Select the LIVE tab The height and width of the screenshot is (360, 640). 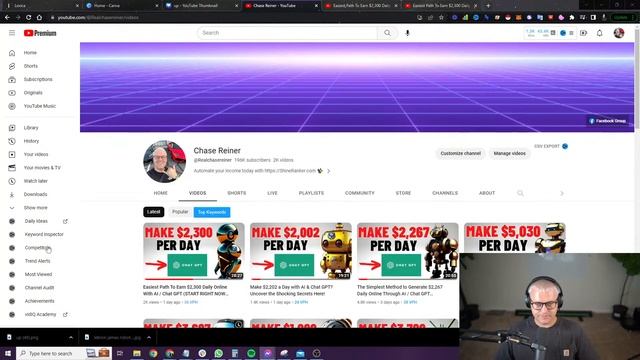tap(272, 193)
